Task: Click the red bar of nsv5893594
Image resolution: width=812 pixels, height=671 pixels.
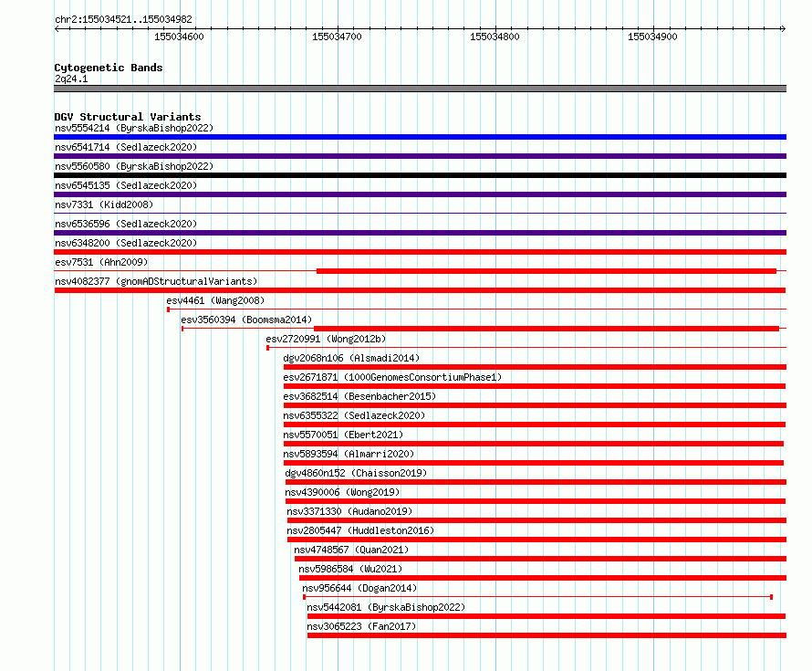Action: tap(534, 463)
